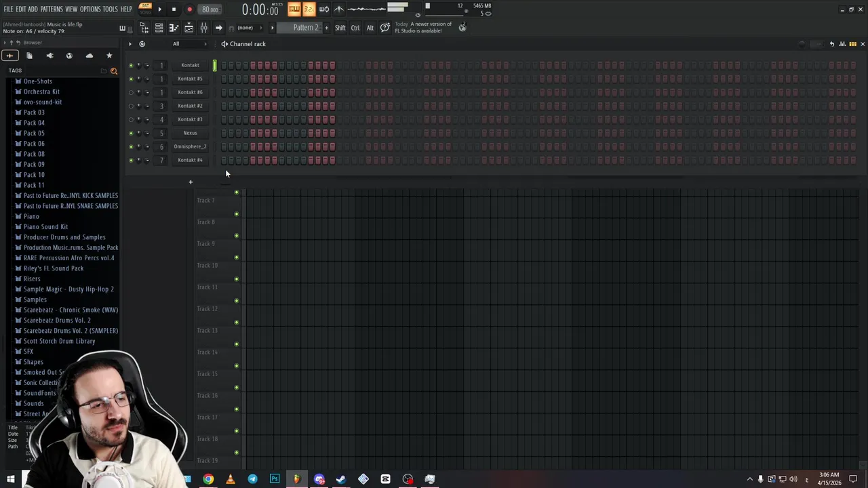Open the (none) snap selector dropdown
This screenshot has width=868, height=488.
[x=250, y=28]
